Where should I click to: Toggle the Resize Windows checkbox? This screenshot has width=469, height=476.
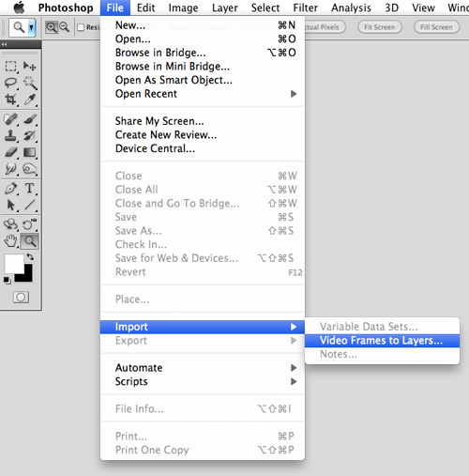(81, 27)
